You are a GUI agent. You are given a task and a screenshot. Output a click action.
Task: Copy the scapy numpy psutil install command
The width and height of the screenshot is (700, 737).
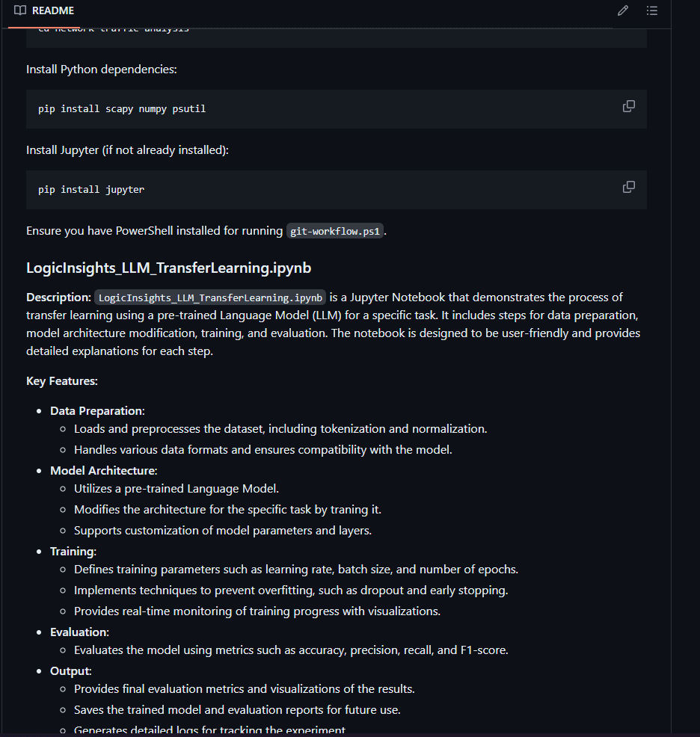click(629, 106)
